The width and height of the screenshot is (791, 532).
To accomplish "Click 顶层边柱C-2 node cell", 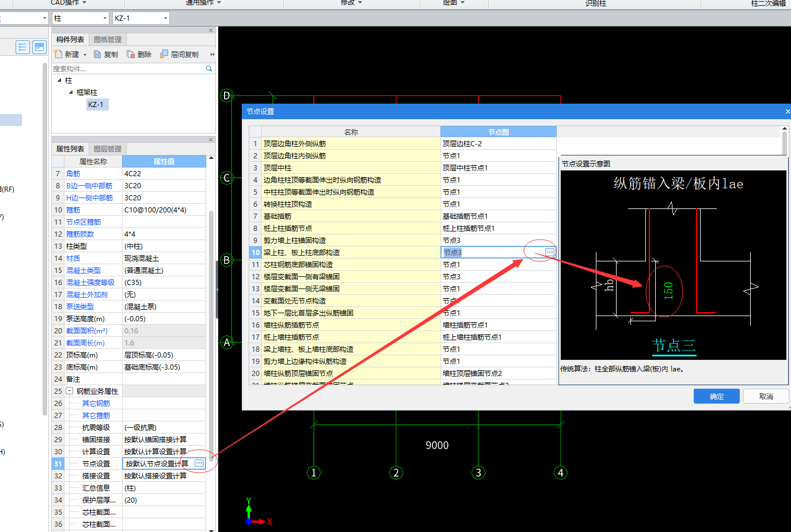I will pos(499,143).
